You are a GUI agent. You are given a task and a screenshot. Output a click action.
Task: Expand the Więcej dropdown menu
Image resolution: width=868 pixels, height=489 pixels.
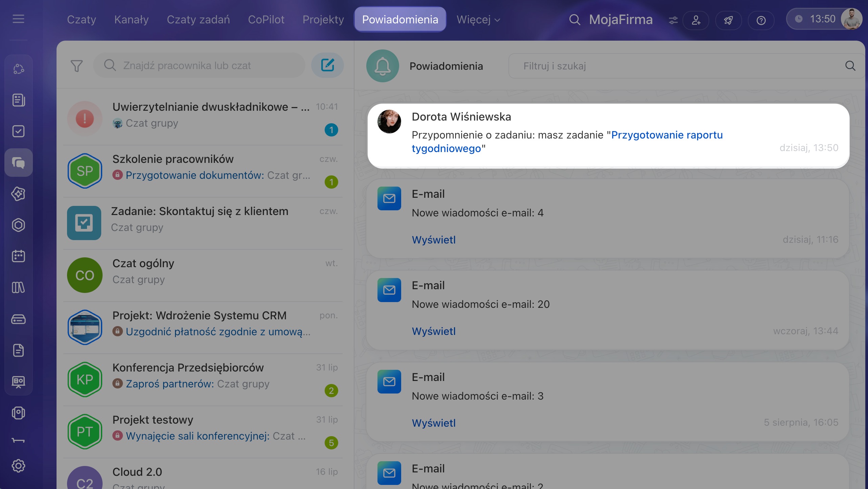478,20
